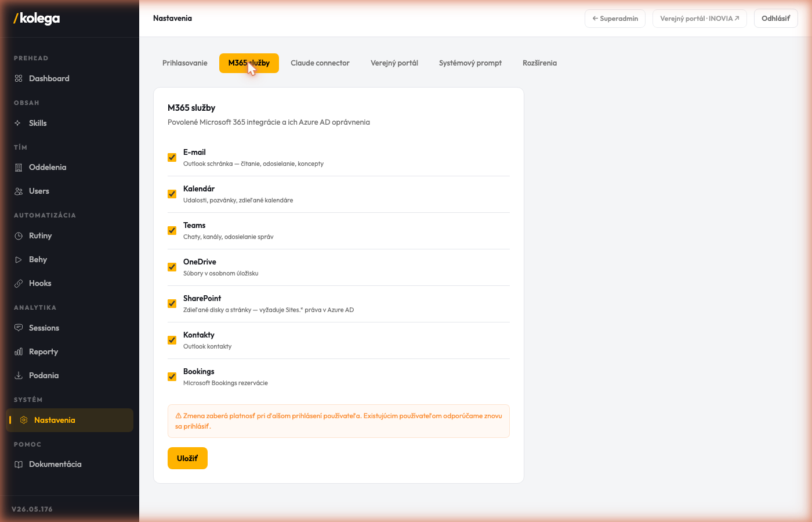812x522 pixels.
Task: Click the Sessions chat bubble icon
Action: (x=19, y=328)
